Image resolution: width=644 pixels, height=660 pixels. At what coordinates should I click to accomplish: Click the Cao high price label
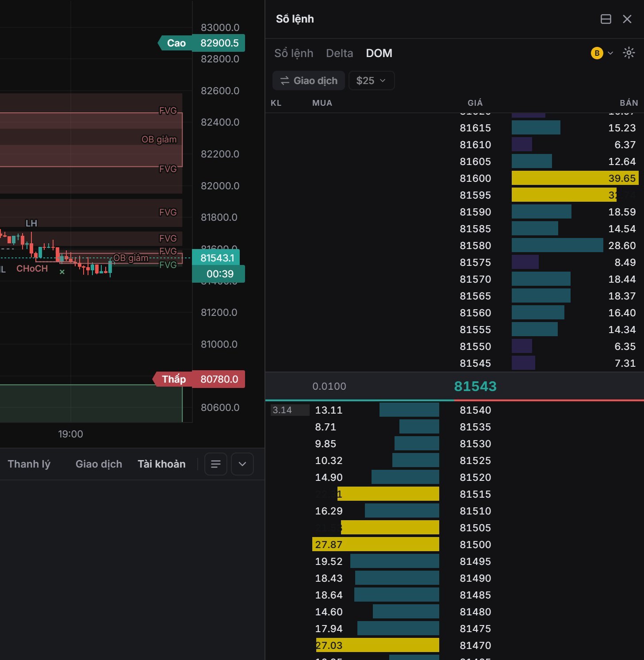176,43
